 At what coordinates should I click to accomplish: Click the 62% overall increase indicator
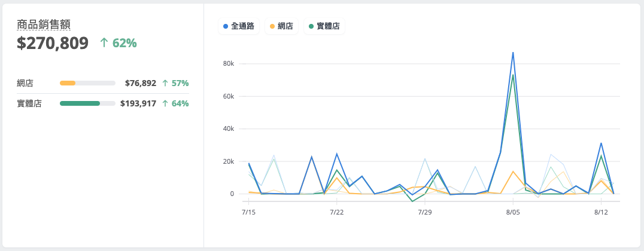(119, 43)
